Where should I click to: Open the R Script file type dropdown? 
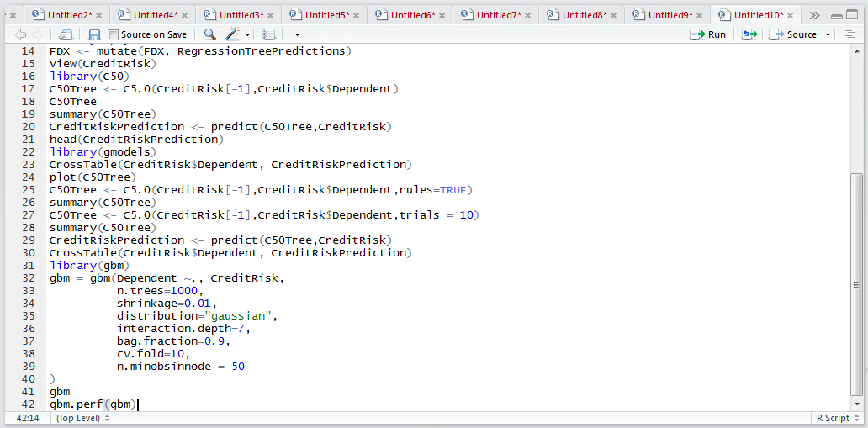[836, 418]
